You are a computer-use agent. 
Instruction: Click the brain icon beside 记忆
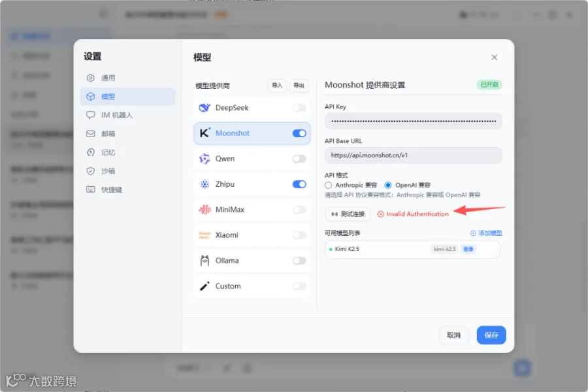[91, 153]
